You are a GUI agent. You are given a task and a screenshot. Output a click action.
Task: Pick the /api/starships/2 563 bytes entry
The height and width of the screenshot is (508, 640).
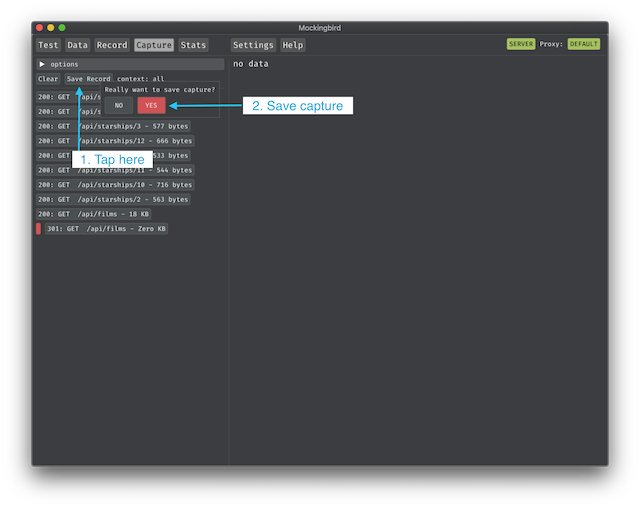(112, 199)
